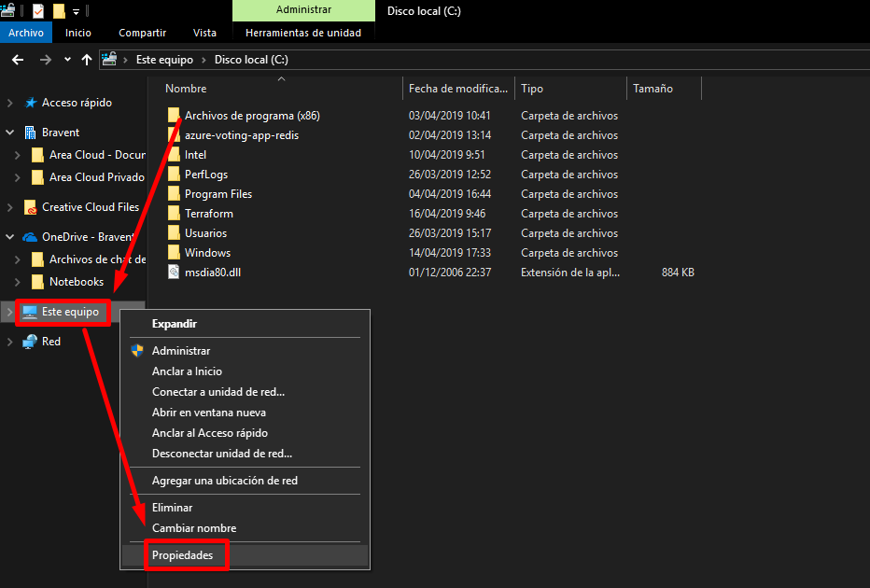The width and height of the screenshot is (870, 588).
Task: Click the Terraform folder icon
Action: tap(174, 214)
